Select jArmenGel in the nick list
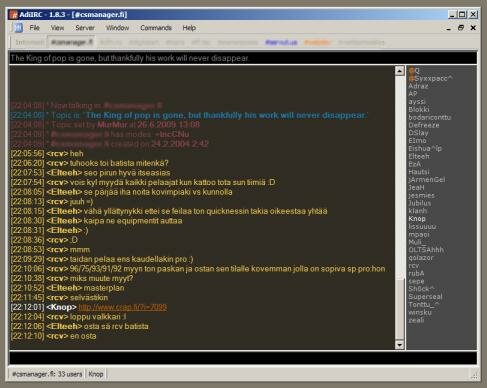Viewport: 487px width, 388px height. tap(427, 180)
